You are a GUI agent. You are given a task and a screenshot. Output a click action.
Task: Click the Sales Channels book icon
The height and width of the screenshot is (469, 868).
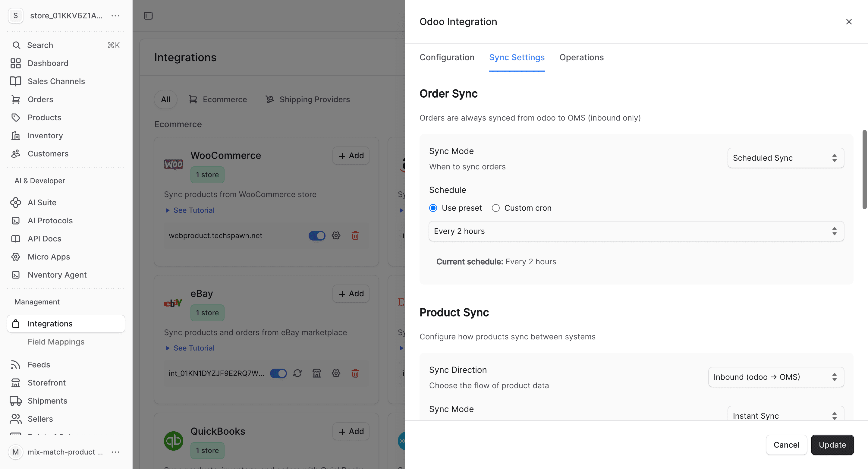coord(15,81)
